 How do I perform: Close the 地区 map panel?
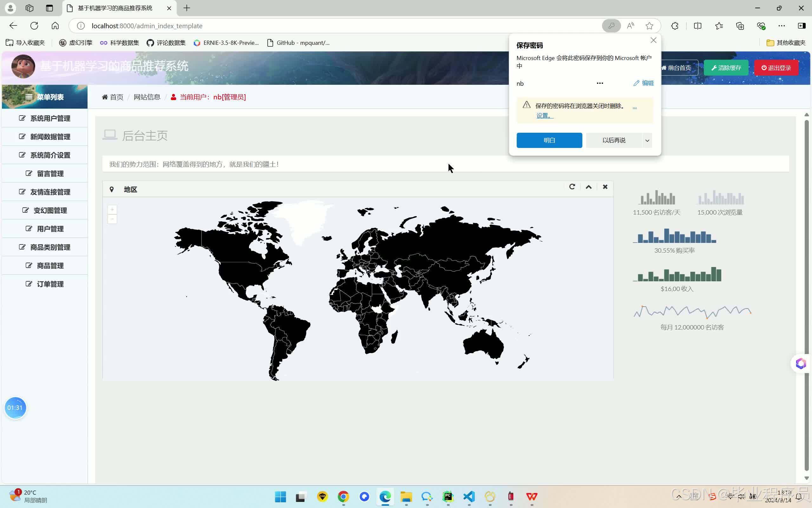(x=605, y=187)
